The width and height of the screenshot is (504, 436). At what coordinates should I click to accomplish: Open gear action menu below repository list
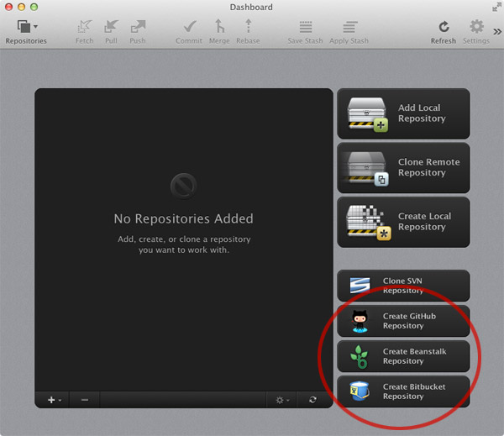coord(283,400)
